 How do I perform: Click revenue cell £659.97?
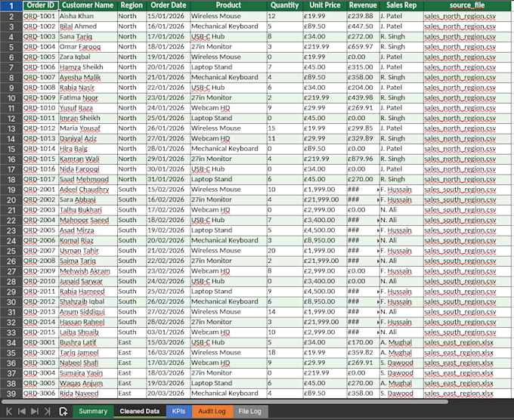[364, 47]
